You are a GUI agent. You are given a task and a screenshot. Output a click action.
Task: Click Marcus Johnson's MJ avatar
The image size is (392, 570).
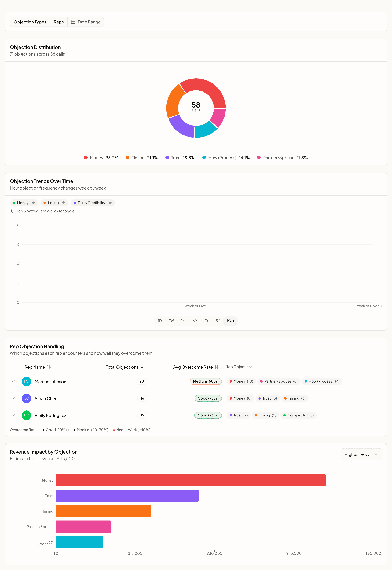click(x=26, y=381)
